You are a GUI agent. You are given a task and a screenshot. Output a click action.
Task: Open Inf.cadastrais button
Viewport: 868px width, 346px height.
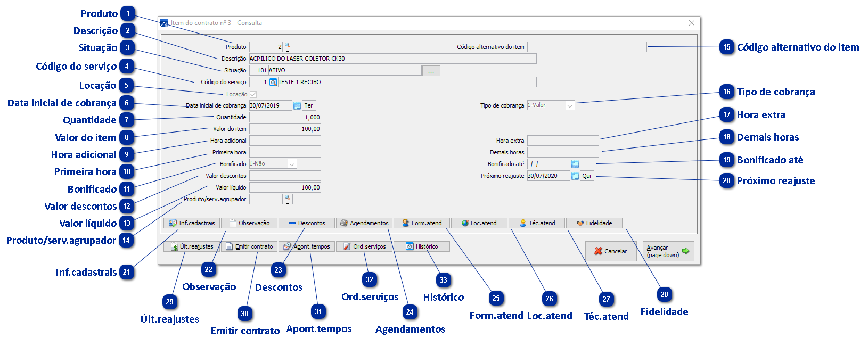(x=192, y=223)
